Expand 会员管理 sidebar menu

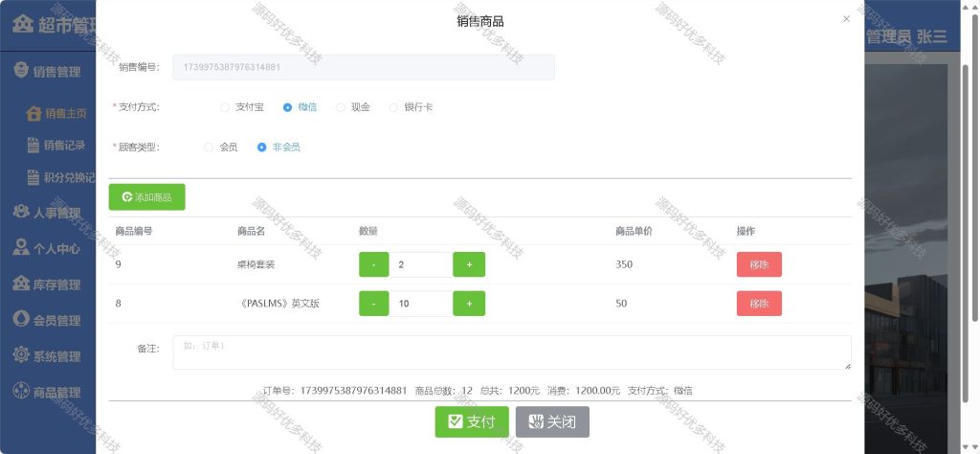click(x=48, y=320)
